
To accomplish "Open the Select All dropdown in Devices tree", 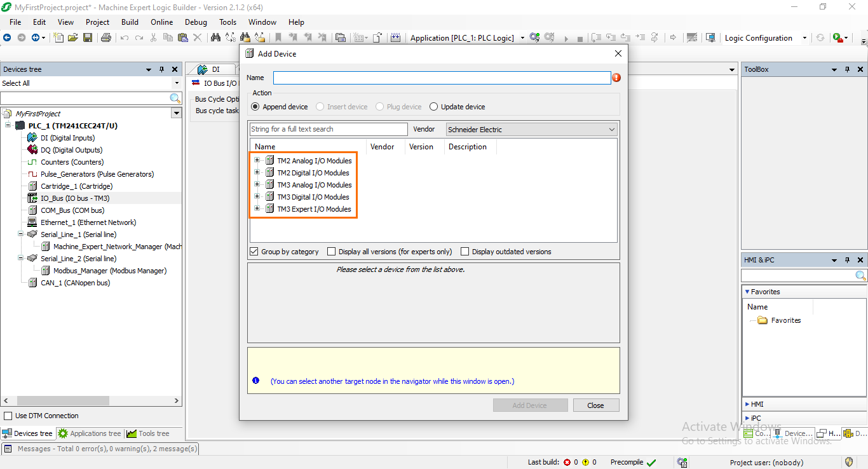I will tap(177, 83).
